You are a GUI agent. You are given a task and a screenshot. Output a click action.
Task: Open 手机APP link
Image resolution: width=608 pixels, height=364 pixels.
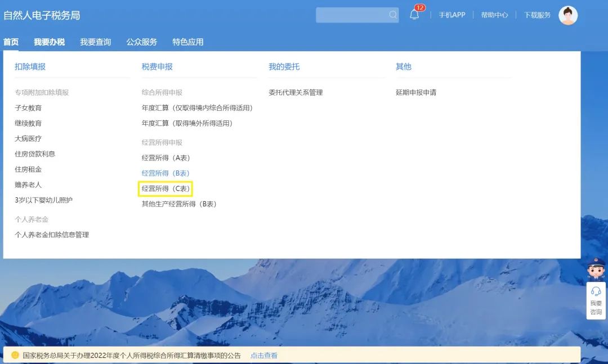[x=451, y=15]
